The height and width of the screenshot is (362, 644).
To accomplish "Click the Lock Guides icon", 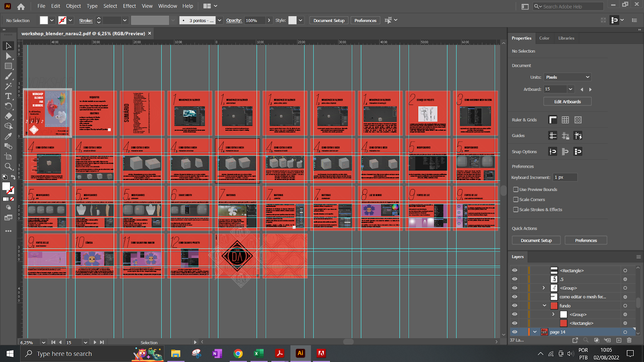I will [x=566, y=136].
